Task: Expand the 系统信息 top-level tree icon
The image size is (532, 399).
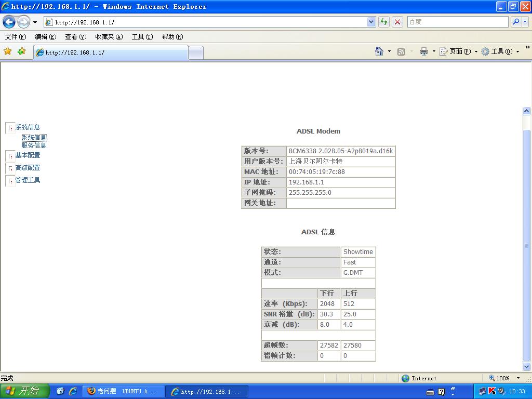Action: 10,128
